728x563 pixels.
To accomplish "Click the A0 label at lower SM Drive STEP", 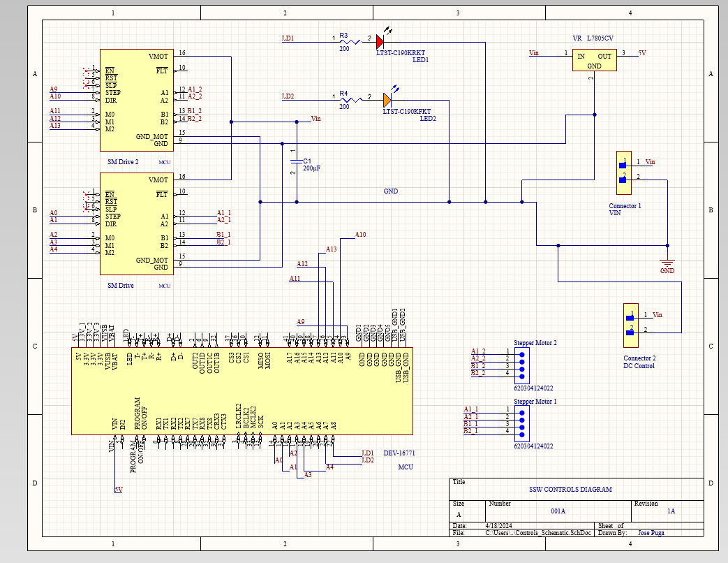I will pos(53,213).
